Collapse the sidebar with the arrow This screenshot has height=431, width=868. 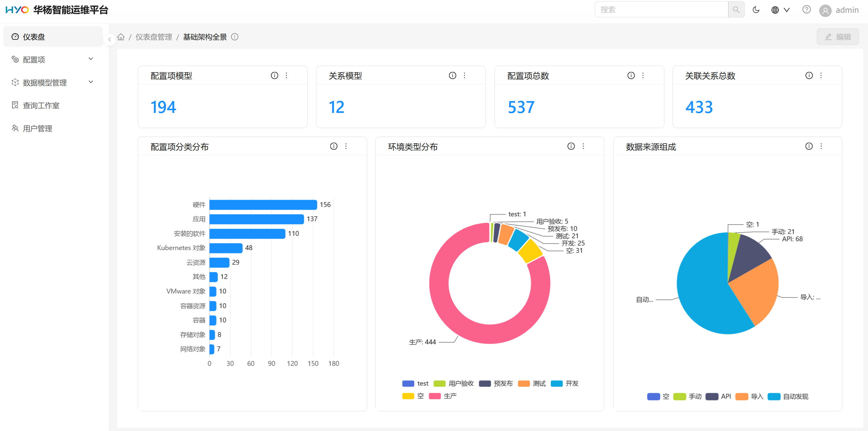(110, 39)
